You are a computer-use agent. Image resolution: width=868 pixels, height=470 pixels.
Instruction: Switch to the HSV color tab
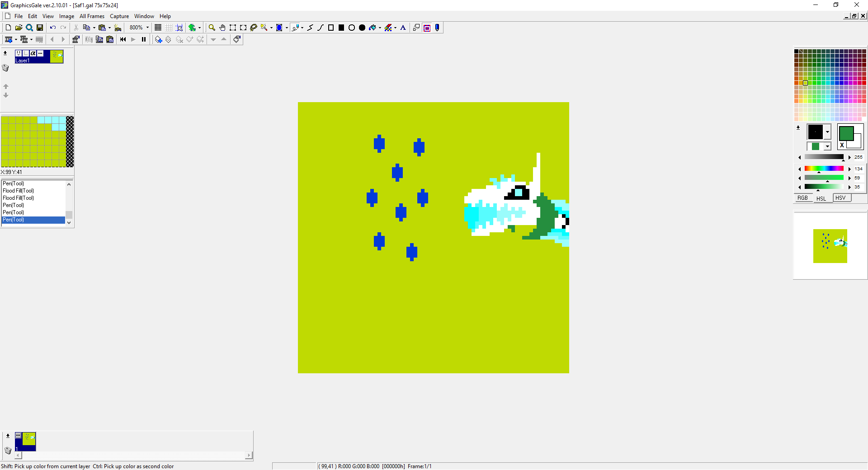[x=840, y=198]
